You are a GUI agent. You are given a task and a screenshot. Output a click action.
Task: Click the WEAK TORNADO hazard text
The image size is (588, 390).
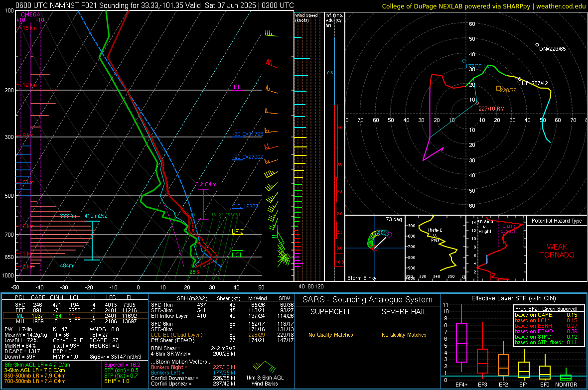click(557, 251)
